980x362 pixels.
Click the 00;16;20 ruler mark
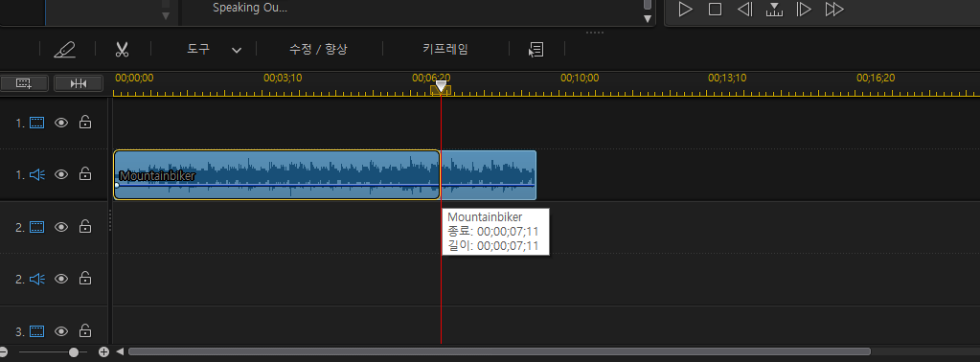click(876, 79)
